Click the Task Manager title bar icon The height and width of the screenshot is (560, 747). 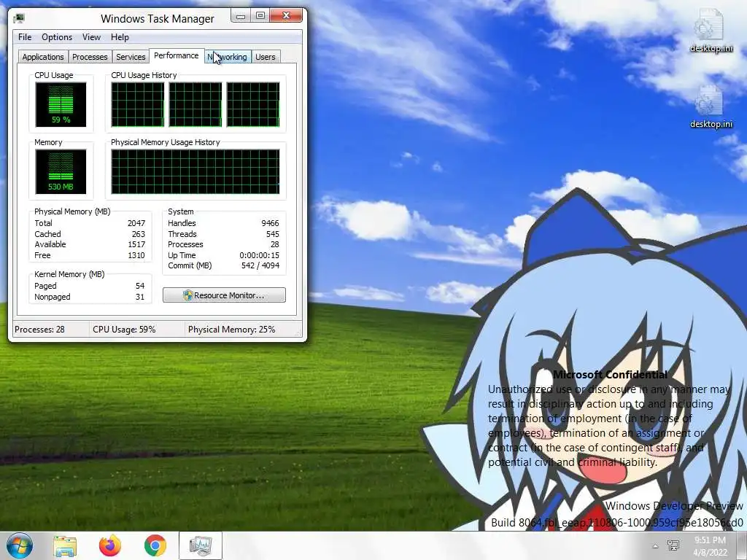click(19, 18)
